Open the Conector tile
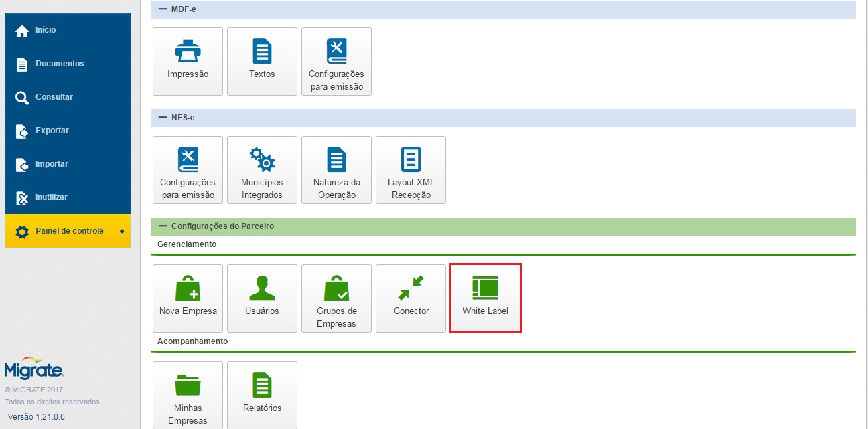Screen dimensions: 868x429 (x=411, y=298)
